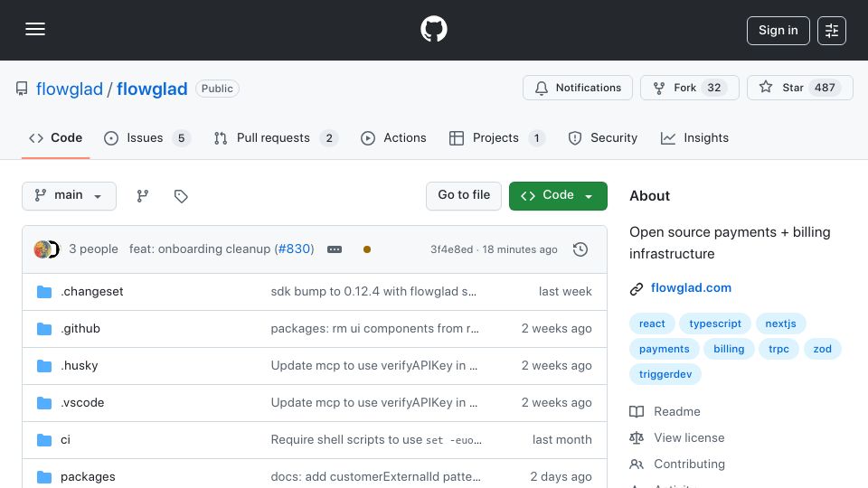Click the Notifications bell button
This screenshot has width=868, height=488.
pos(578,88)
